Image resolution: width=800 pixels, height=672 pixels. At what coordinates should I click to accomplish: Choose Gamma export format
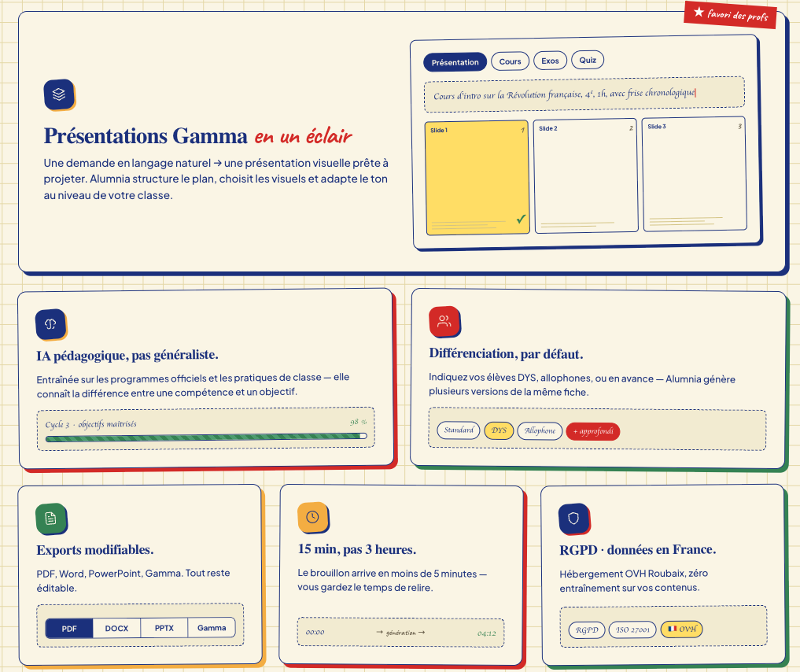[x=212, y=628]
